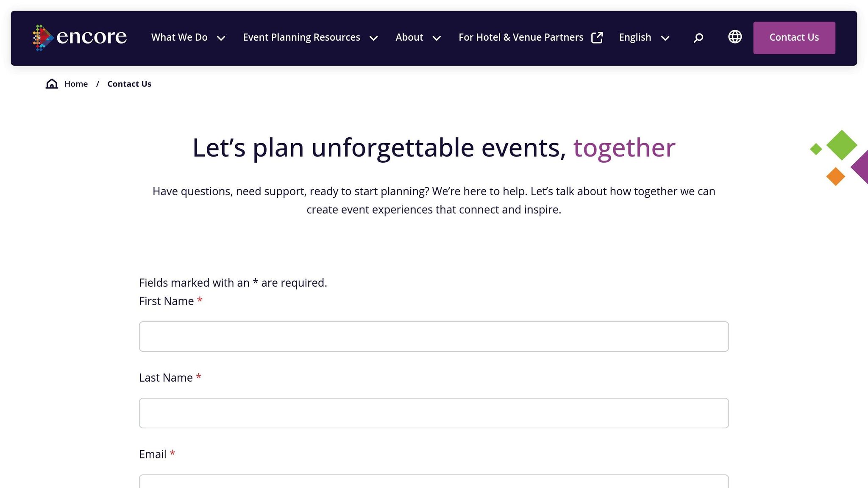Click the Email input field

coord(434,482)
